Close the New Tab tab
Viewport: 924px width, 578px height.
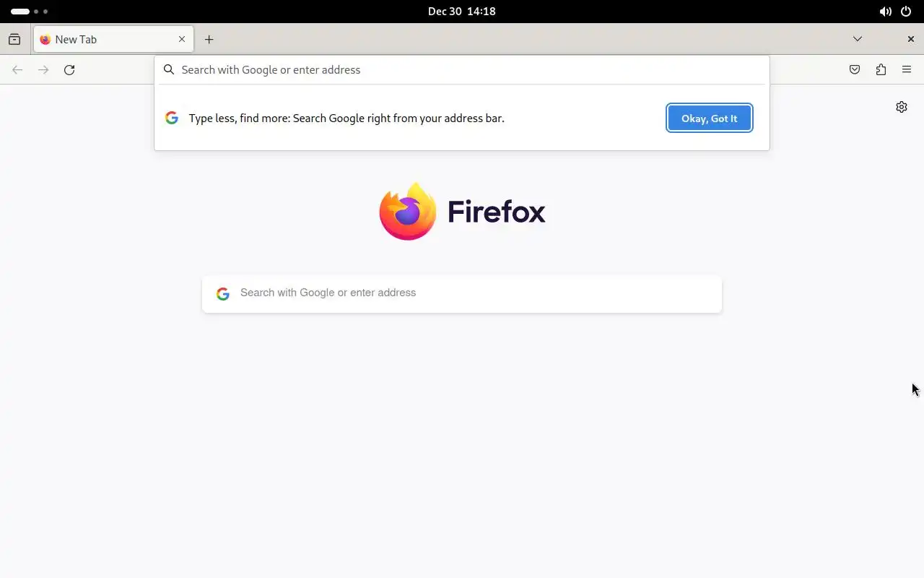[x=182, y=40]
